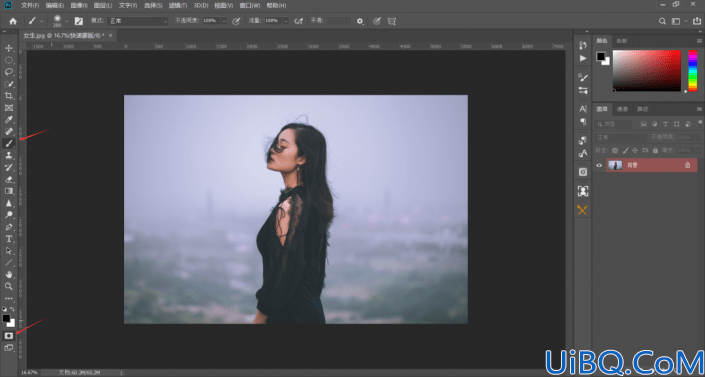Change screen mode button
This screenshot has height=377, width=705.
point(9,348)
